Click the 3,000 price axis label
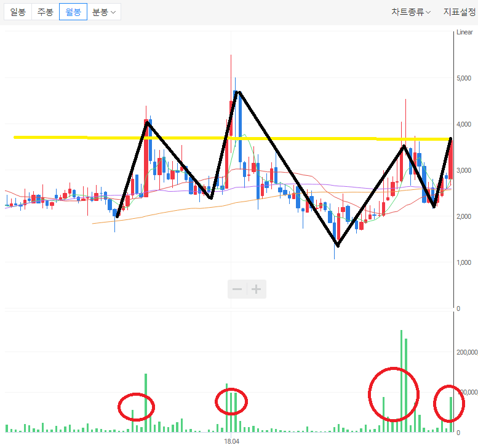Screen dimensions: 478x448 (x=464, y=170)
